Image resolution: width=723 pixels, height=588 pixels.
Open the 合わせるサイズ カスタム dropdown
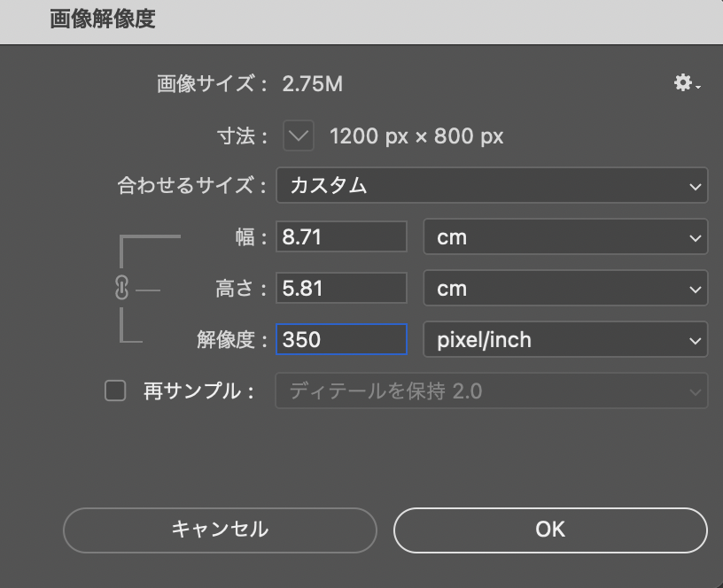[492, 186]
